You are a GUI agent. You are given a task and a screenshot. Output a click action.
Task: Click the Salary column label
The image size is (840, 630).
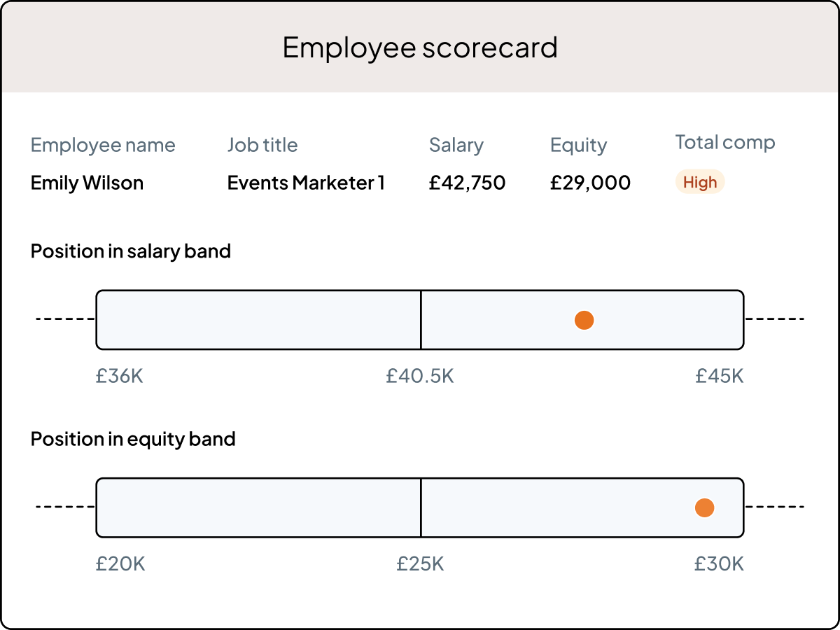pos(456,145)
